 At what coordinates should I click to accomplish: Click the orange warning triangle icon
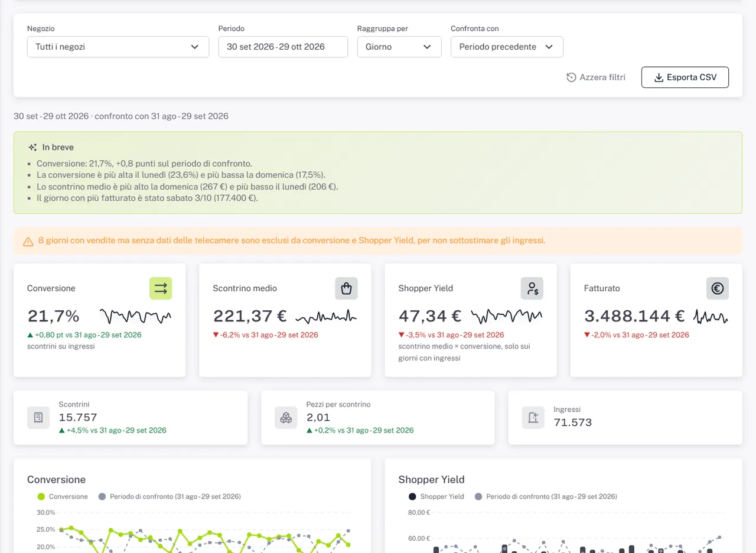pos(28,241)
